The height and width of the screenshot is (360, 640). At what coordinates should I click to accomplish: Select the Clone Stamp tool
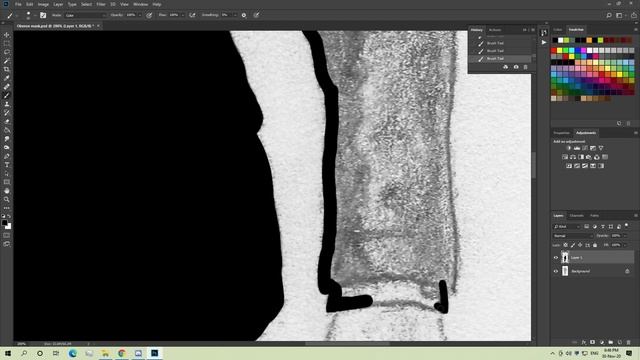coord(7,104)
